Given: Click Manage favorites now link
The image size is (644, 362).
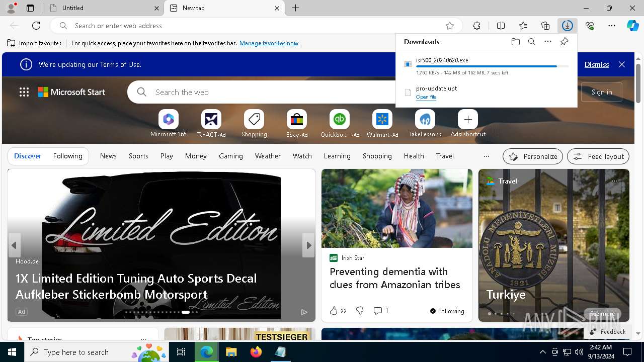Looking at the screenshot, I should pos(269,43).
